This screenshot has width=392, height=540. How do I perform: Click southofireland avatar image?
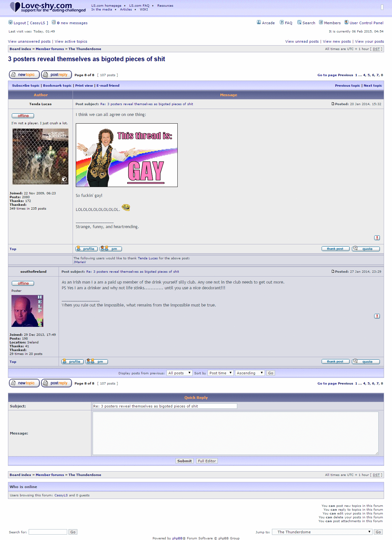pos(27,311)
